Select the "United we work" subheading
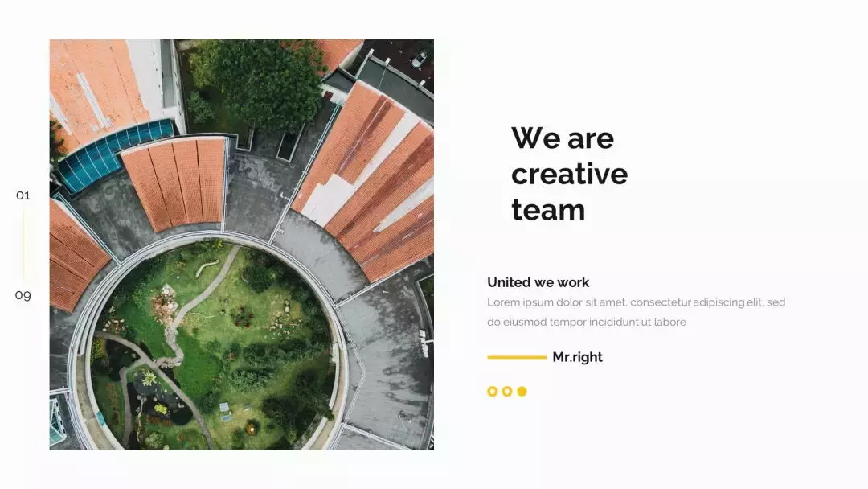The width and height of the screenshot is (868, 489). tap(538, 282)
